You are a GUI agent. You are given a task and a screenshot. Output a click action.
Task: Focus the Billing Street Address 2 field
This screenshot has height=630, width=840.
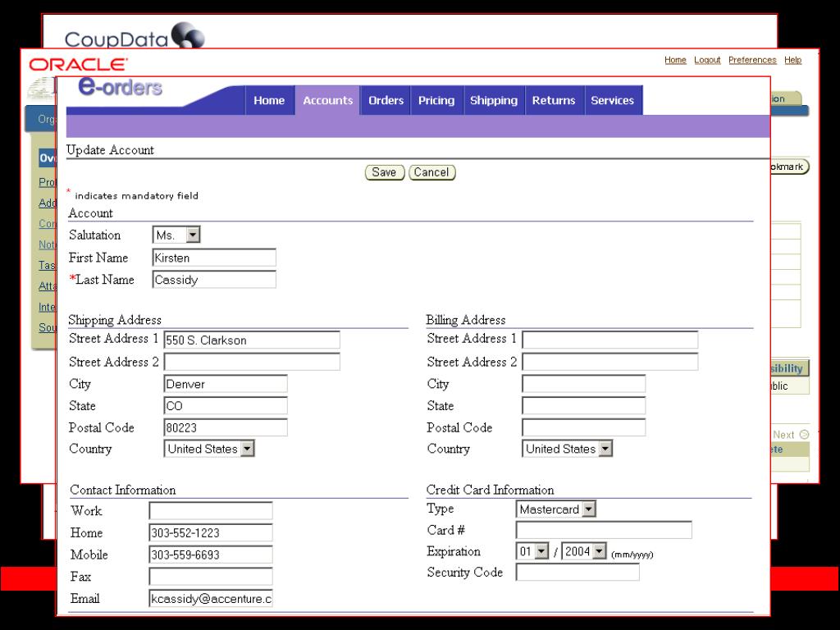pyautogui.click(x=610, y=362)
